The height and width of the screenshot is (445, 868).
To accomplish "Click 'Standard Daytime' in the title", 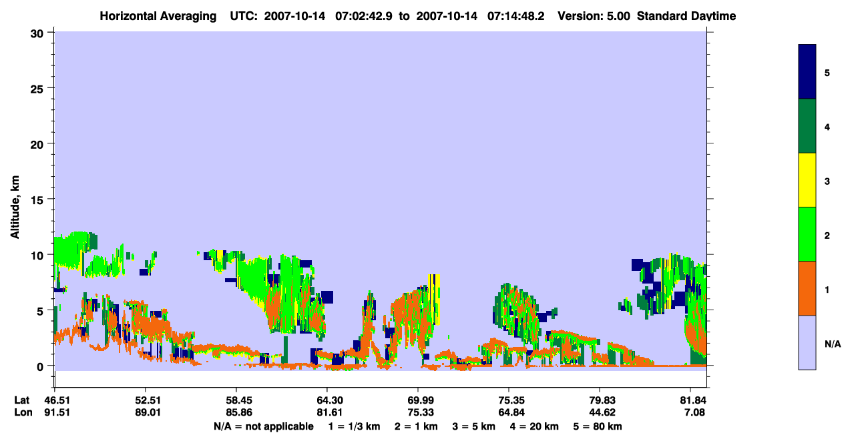I will [x=686, y=16].
